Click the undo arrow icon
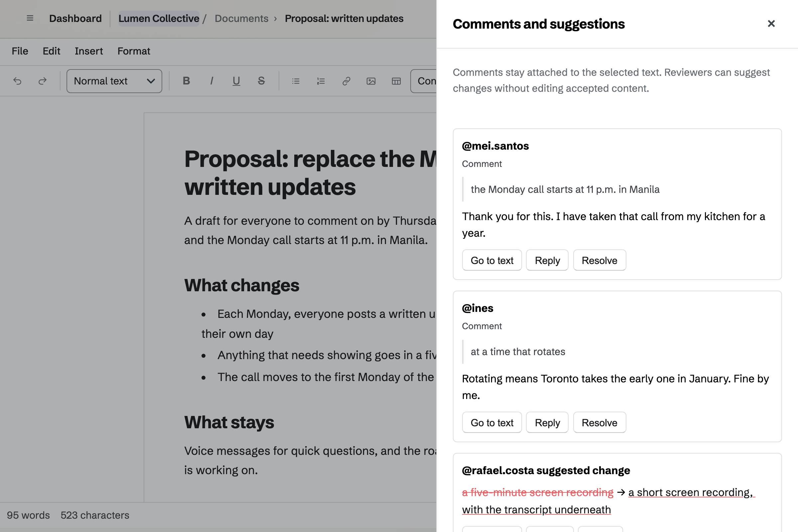The width and height of the screenshot is (798, 532). (x=17, y=81)
